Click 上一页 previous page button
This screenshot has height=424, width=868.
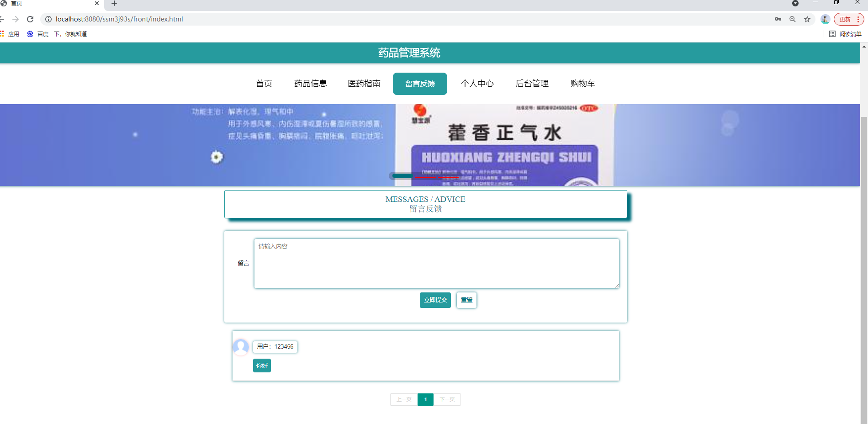pos(404,399)
